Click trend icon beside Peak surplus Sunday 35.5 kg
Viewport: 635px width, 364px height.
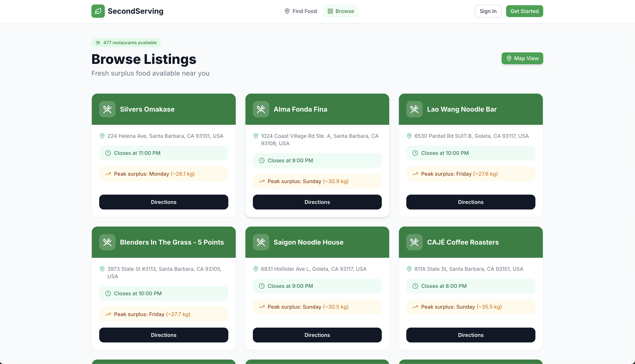[x=415, y=307]
